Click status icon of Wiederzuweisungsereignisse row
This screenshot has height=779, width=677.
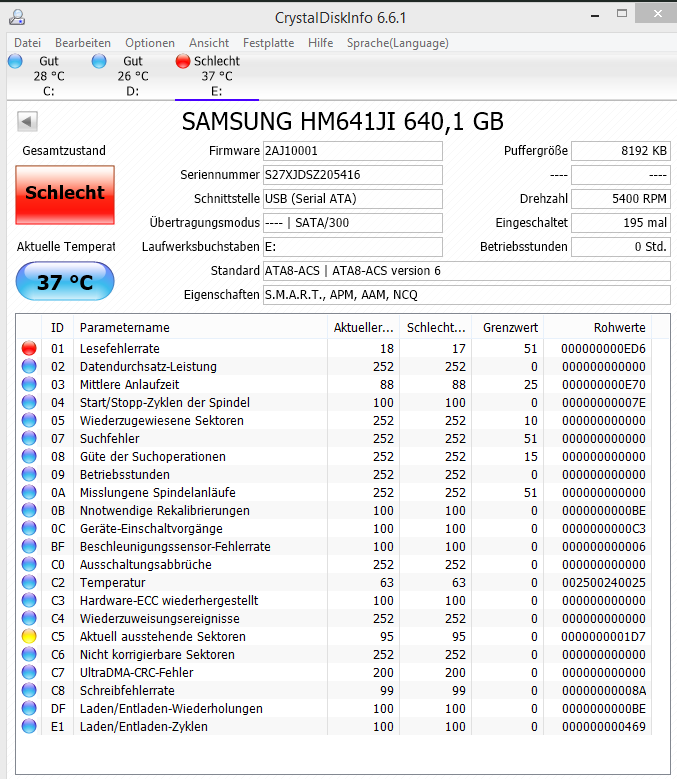click(x=29, y=619)
